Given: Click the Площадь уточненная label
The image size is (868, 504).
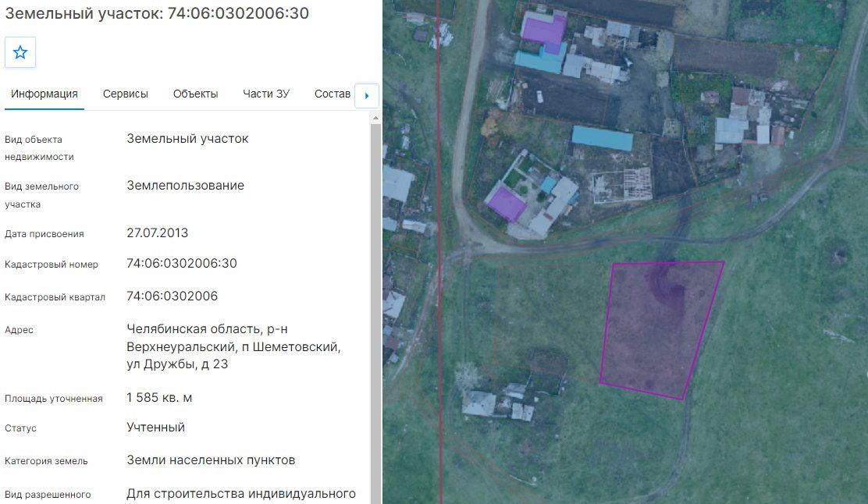Looking at the screenshot, I should tap(54, 399).
